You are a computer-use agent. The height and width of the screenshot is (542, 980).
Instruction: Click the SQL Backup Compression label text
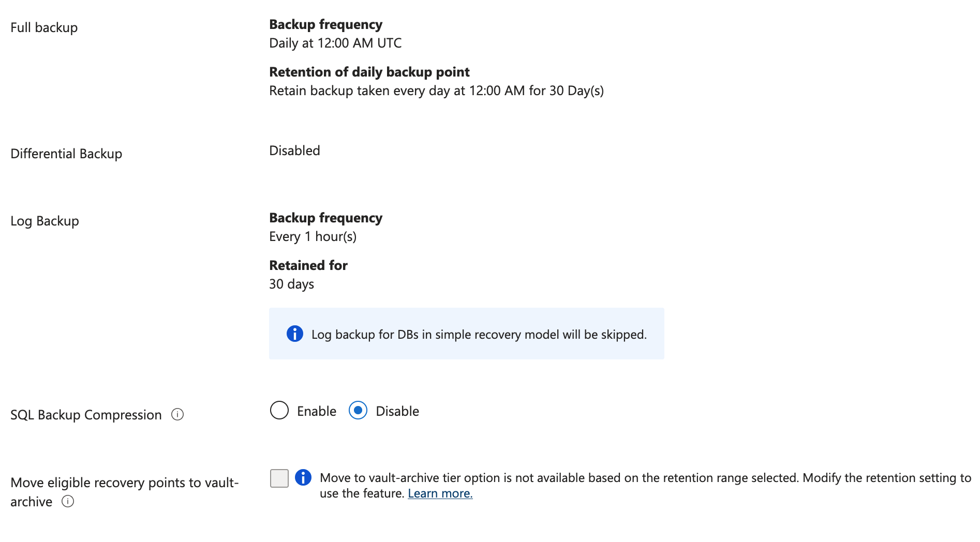[86, 415]
